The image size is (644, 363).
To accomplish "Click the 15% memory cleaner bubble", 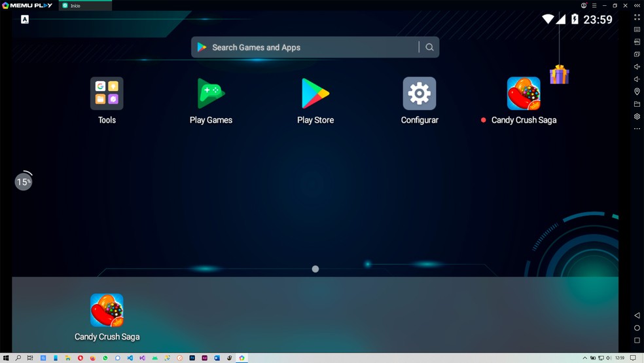I will tap(24, 181).
